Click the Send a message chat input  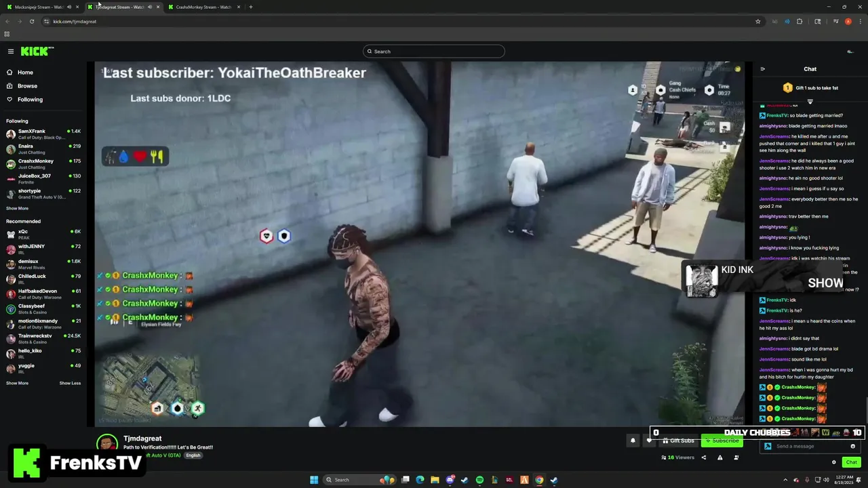(812, 446)
